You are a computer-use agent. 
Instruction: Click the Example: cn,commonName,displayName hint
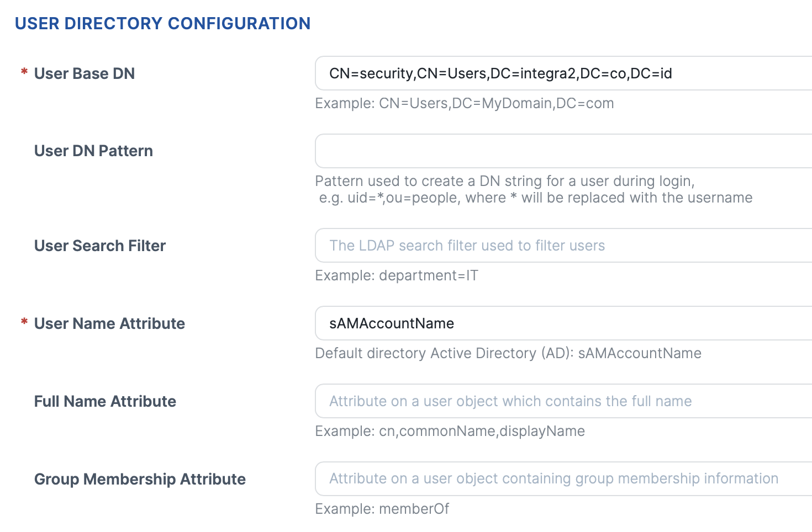click(450, 431)
